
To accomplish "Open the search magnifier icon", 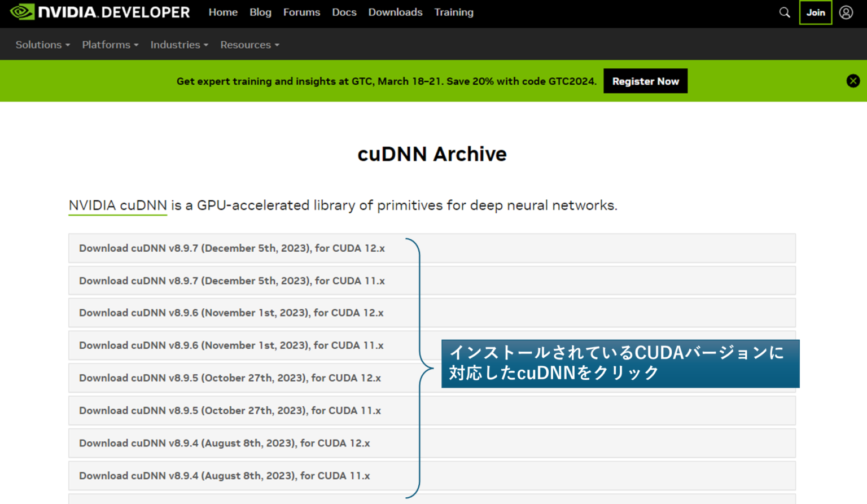I will 784,12.
